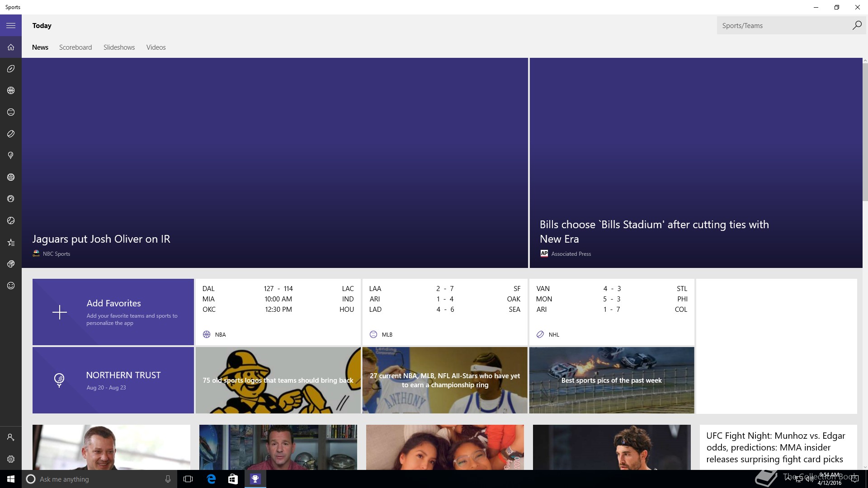Screen dimensions: 868x488
Task: Click the smiley feedback icon
Action: 11,286
